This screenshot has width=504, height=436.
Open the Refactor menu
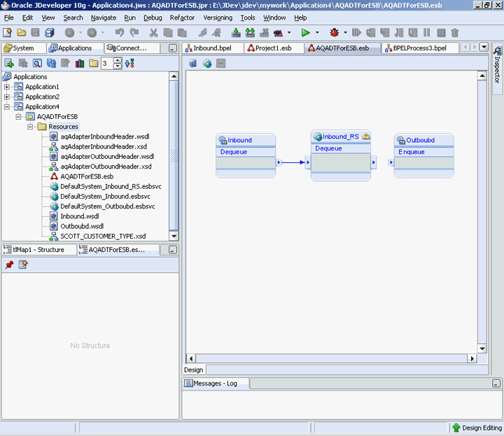[182, 17]
